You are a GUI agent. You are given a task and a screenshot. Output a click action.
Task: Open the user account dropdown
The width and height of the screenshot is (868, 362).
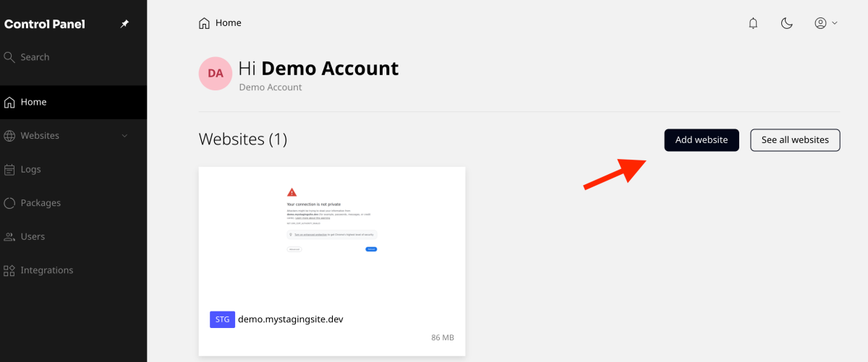[x=825, y=23]
